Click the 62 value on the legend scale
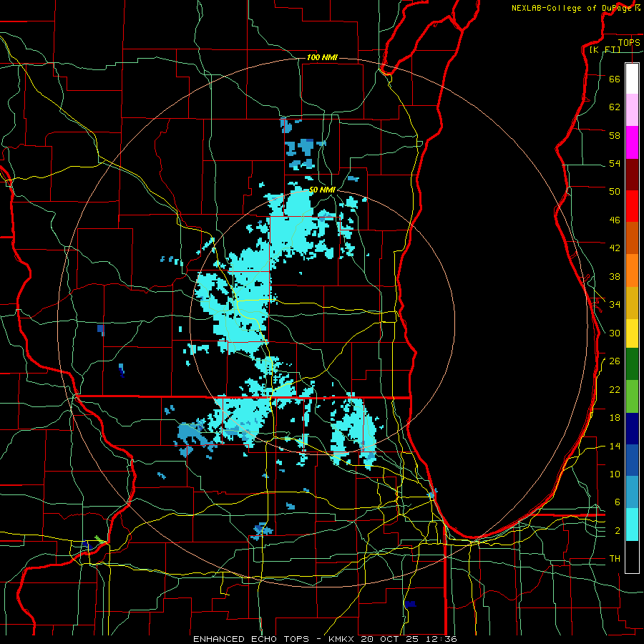644x644 pixels. point(615,107)
